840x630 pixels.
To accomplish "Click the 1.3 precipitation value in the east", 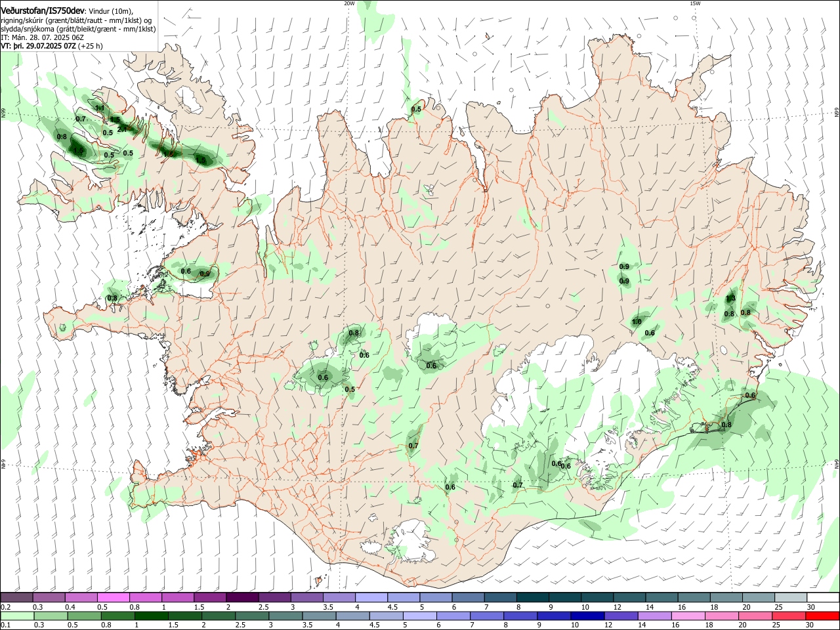I will click(730, 299).
